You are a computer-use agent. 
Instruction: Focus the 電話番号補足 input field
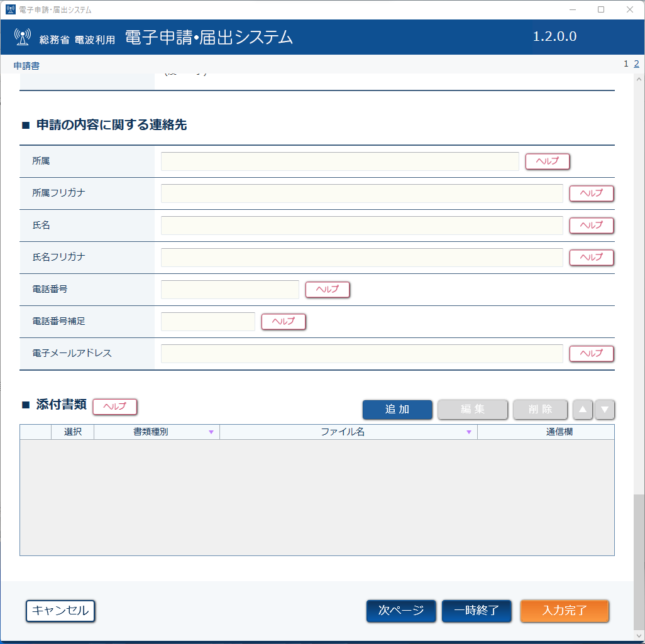point(208,322)
